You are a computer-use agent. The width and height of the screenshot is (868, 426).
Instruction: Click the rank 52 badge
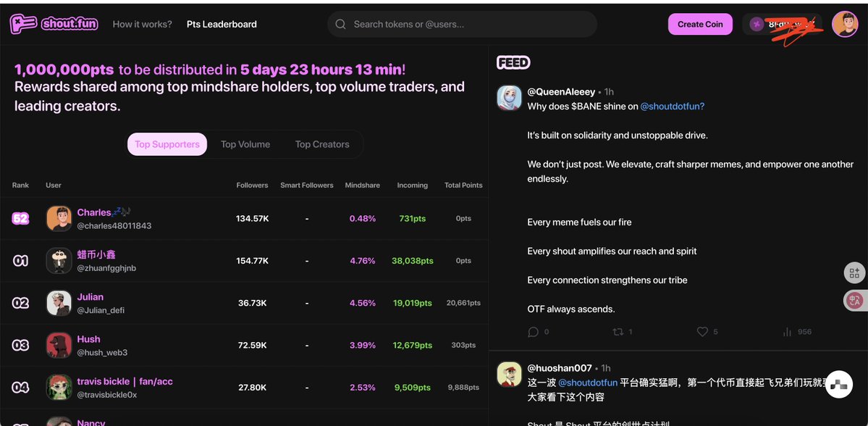[x=20, y=219]
